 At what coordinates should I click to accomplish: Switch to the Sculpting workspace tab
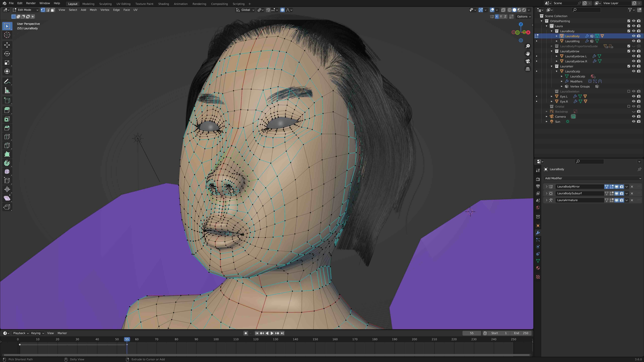(x=105, y=4)
